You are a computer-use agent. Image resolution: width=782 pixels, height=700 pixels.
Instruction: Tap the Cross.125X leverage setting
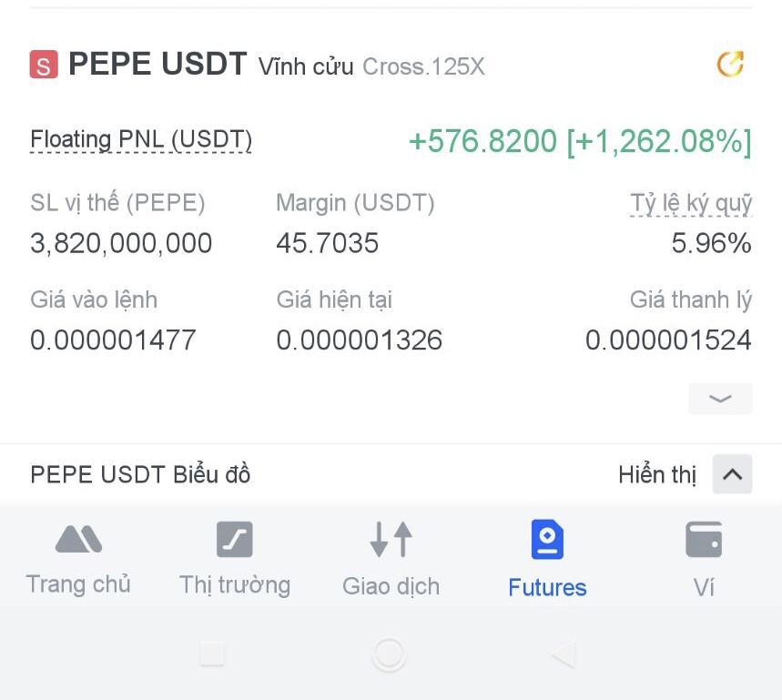(x=423, y=66)
